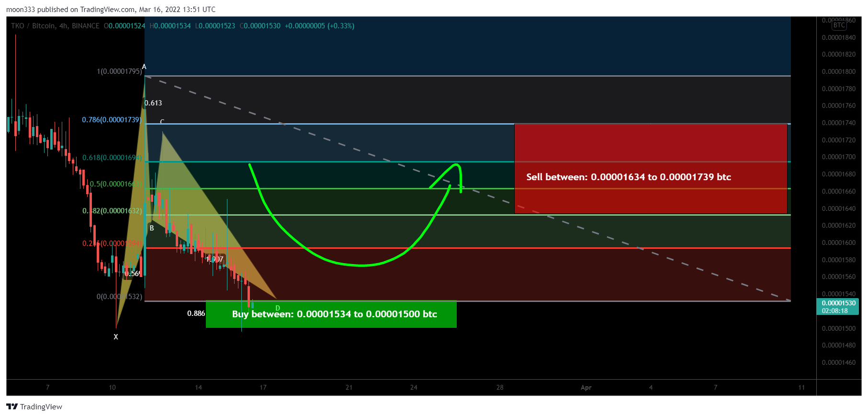Click the TKO / Bitcoin, 4h, BINANCE symbol title
The width and height of the screenshot is (868, 417).
click(56, 26)
